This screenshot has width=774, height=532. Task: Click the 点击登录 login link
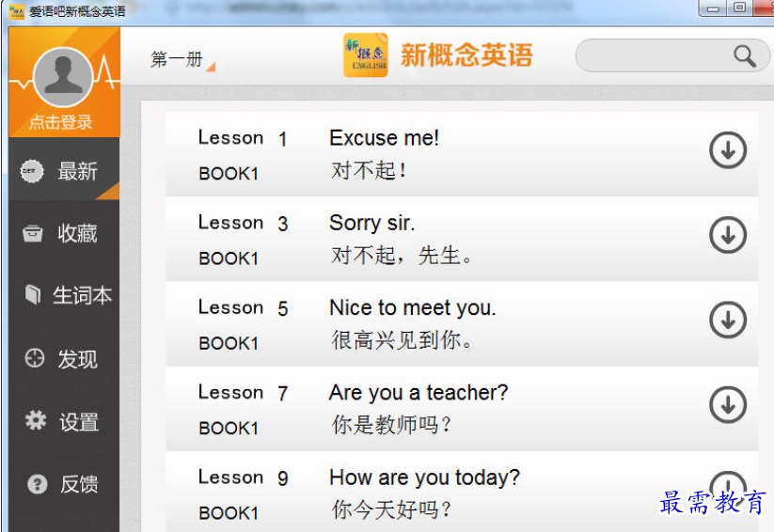pyautogui.click(x=61, y=122)
